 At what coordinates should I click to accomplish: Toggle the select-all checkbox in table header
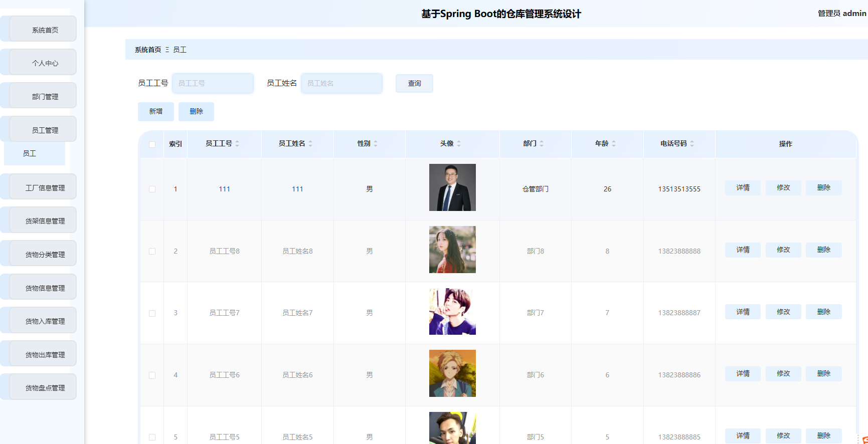[x=152, y=144]
